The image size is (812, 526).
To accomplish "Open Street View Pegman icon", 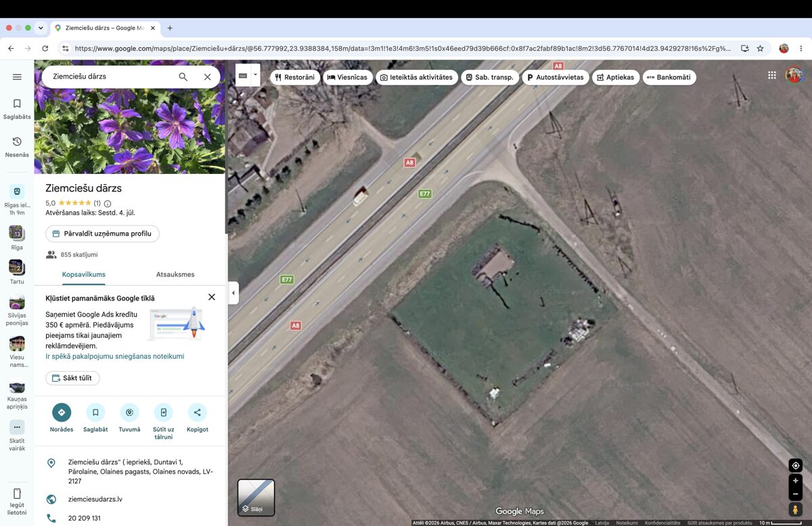I will (x=796, y=509).
